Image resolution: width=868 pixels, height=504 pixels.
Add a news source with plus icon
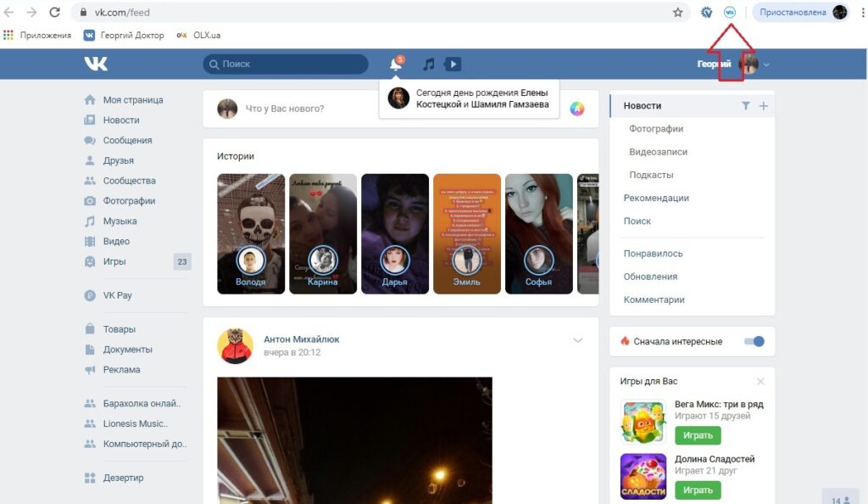763,104
